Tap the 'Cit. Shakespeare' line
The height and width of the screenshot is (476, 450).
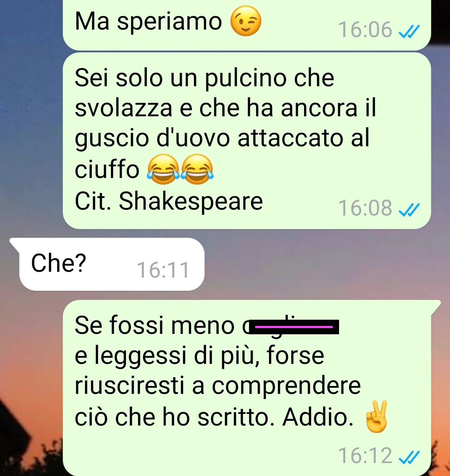(x=168, y=200)
